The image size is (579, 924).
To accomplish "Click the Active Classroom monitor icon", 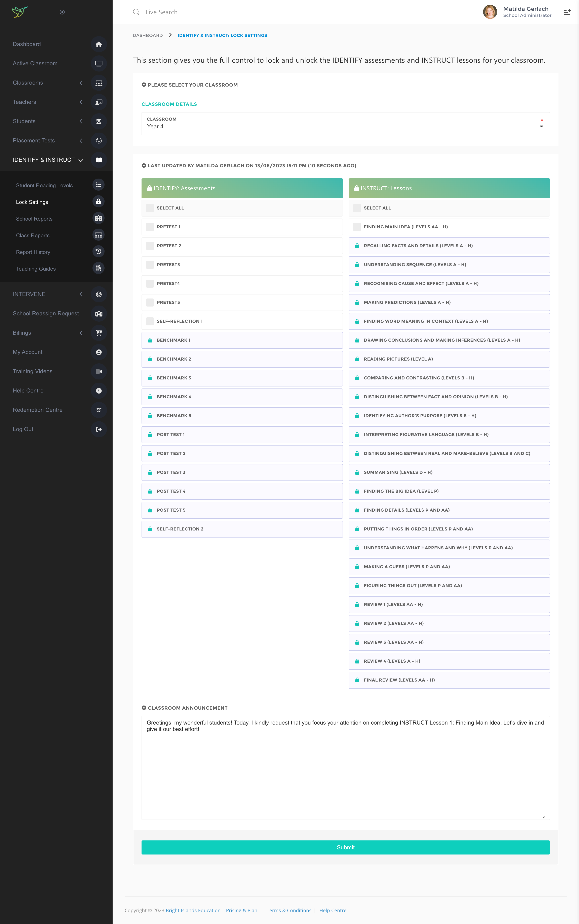I will coord(99,63).
